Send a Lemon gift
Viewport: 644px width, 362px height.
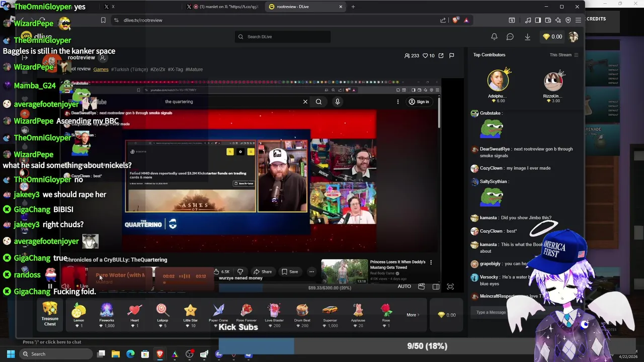[x=79, y=316]
